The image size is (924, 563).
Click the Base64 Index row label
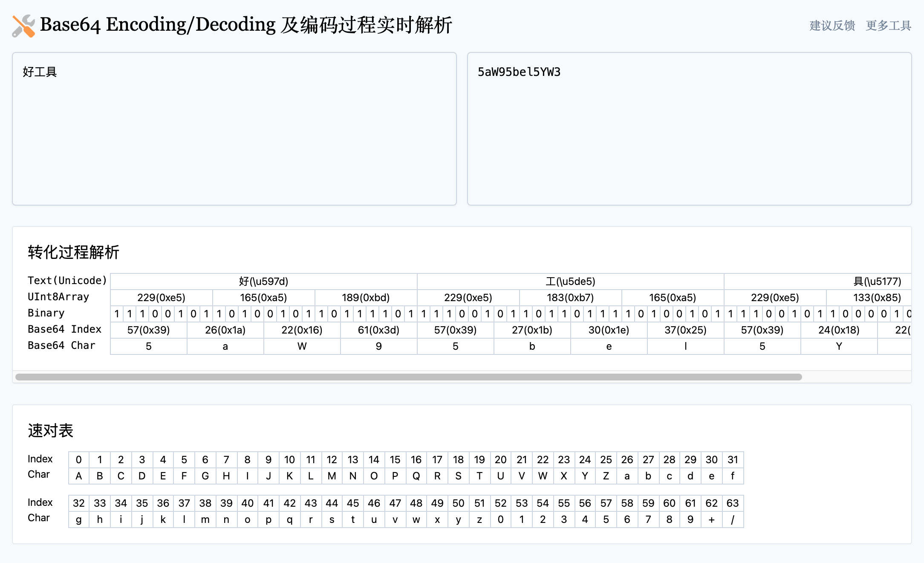point(64,329)
